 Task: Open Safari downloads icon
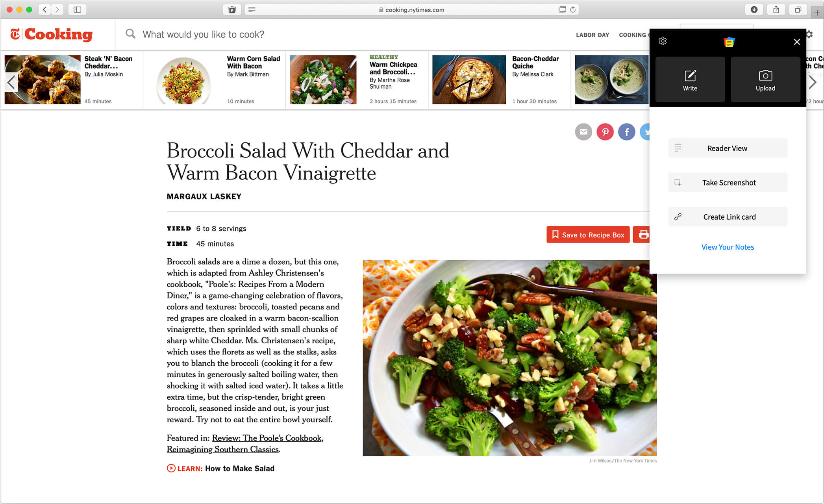[754, 9]
